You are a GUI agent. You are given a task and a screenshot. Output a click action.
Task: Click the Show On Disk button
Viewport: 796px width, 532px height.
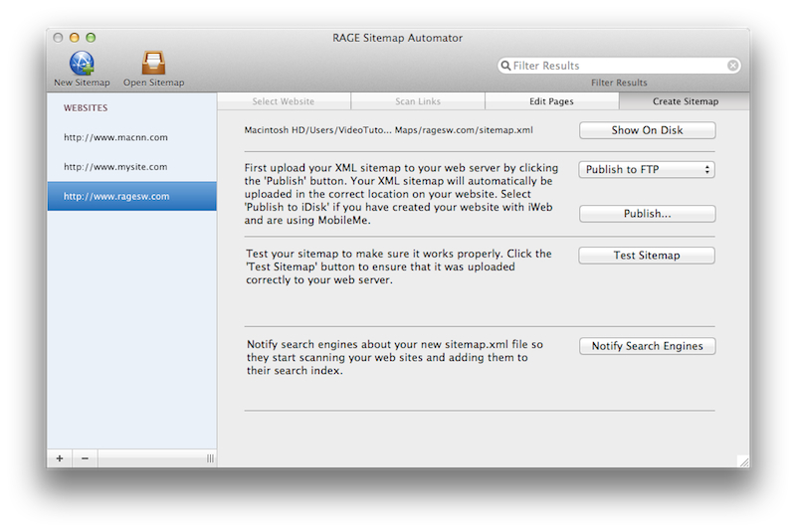click(648, 130)
